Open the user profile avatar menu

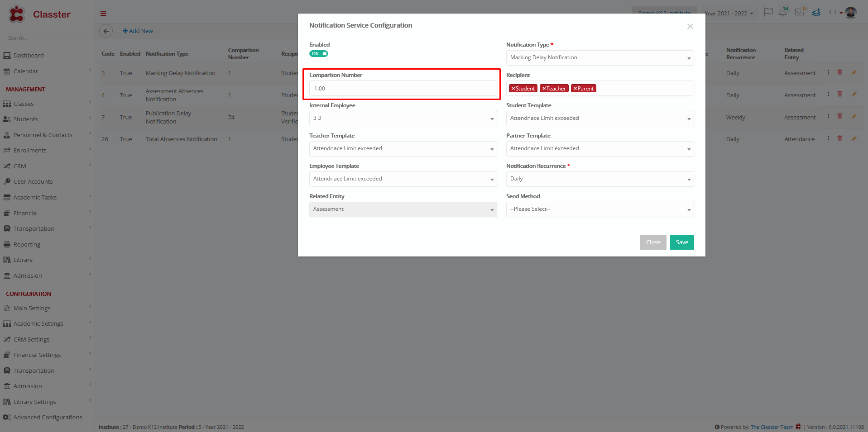(851, 13)
